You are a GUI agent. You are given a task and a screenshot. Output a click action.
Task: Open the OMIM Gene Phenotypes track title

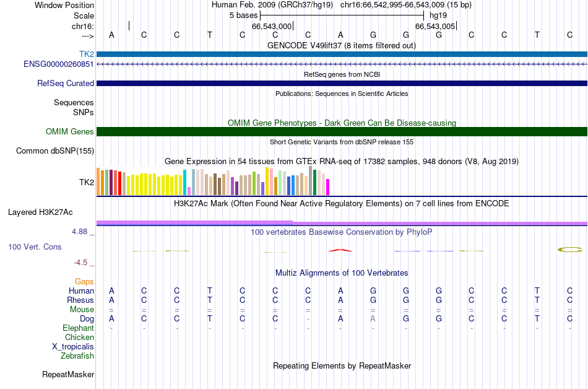(342, 123)
